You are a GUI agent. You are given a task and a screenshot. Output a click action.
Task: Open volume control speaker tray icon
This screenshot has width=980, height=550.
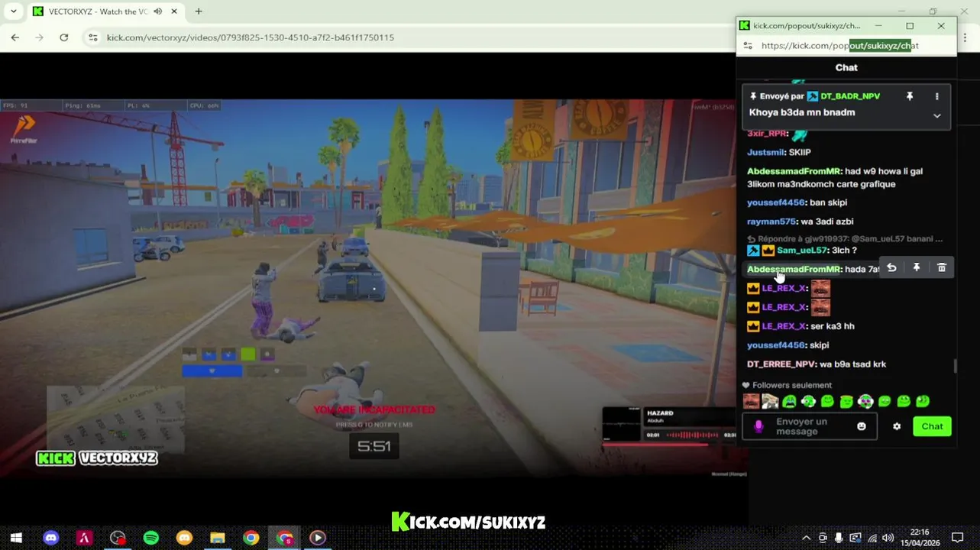(888, 538)
